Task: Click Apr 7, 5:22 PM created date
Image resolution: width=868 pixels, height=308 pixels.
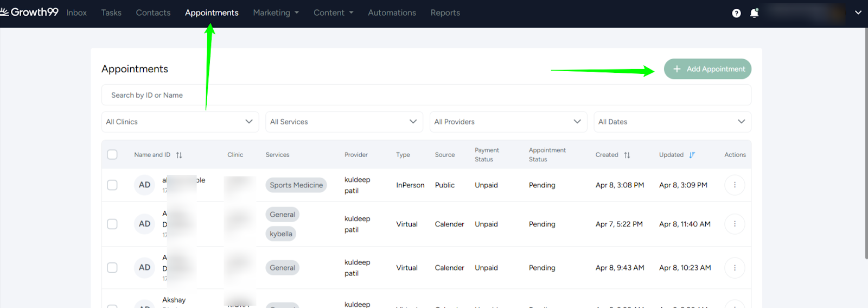Action: coord(619,224)
